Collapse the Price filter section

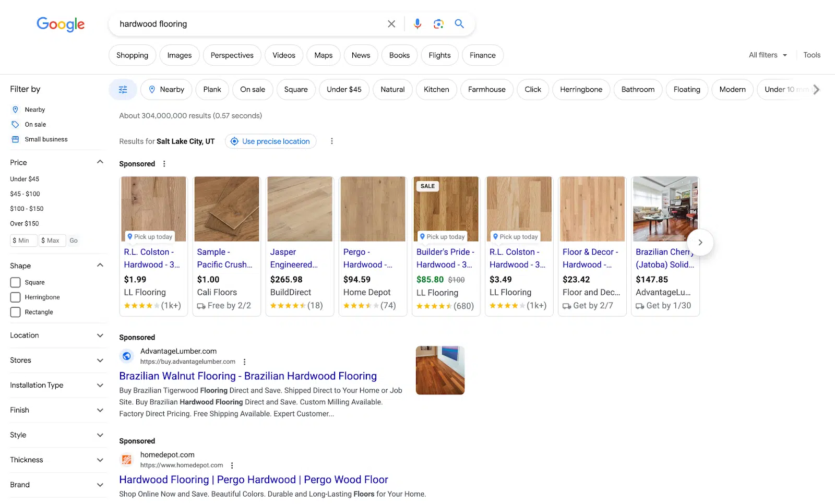(x=100, y=162)
